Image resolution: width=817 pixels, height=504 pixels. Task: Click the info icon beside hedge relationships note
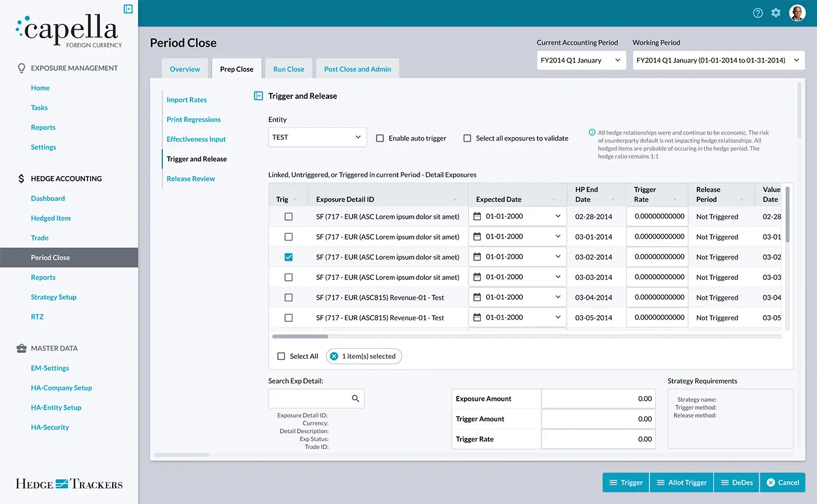click(592, 132)
